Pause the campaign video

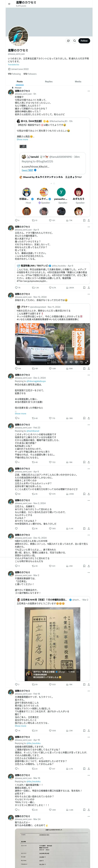click(18, 362)
